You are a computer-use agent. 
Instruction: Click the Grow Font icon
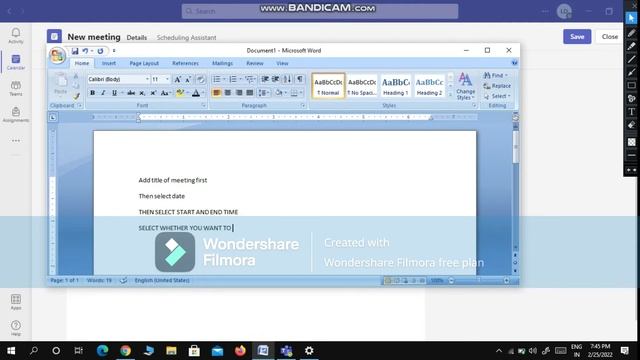[178, 79]
